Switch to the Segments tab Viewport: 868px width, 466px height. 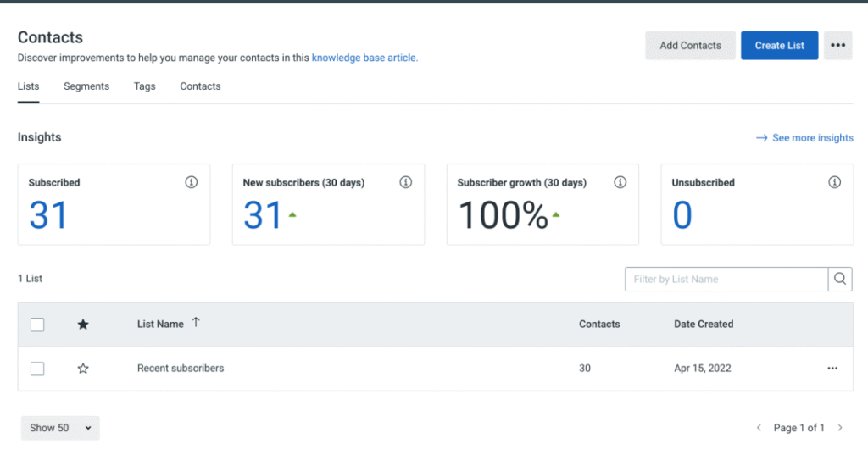click(86, 86)
